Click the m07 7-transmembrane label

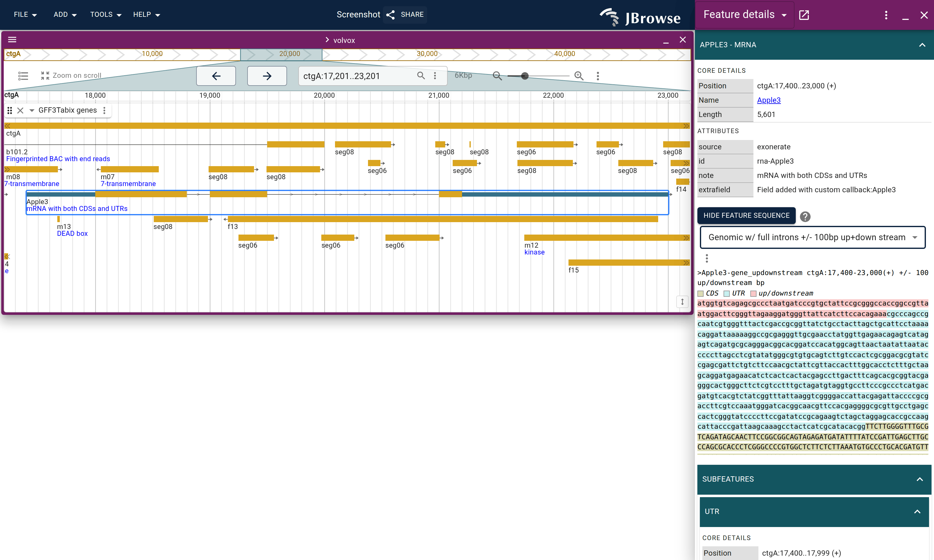pos(128,184)
